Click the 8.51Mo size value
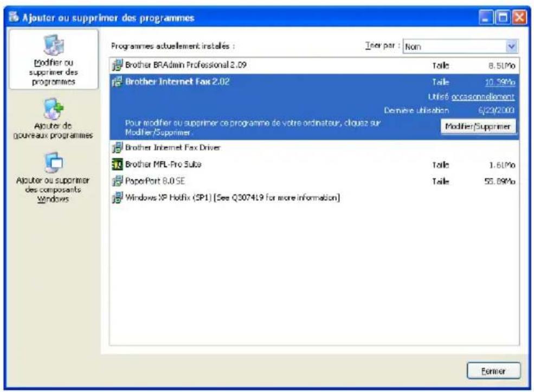This screenshot has height=392, width=534. (501, 66)
